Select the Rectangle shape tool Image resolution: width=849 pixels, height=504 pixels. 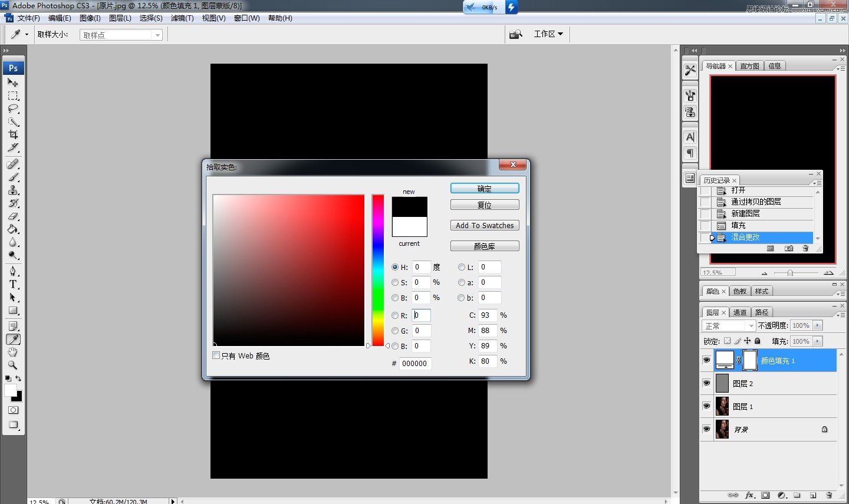(13, 311)
